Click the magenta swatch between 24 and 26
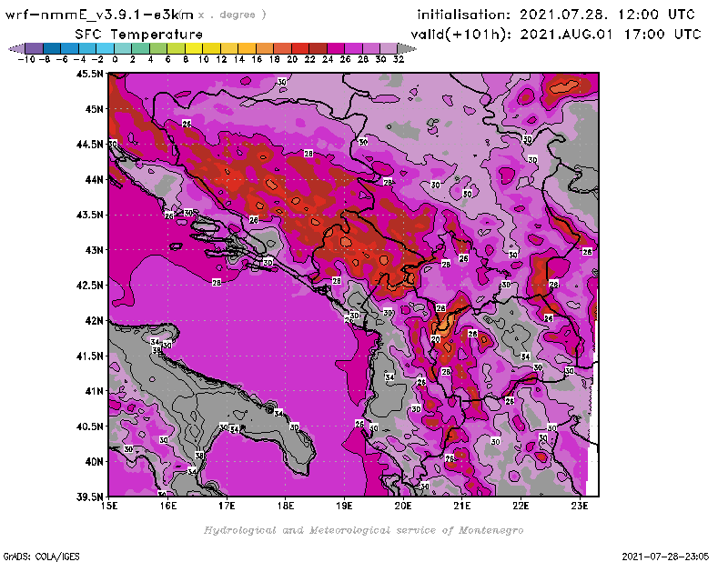 (335, 48)
